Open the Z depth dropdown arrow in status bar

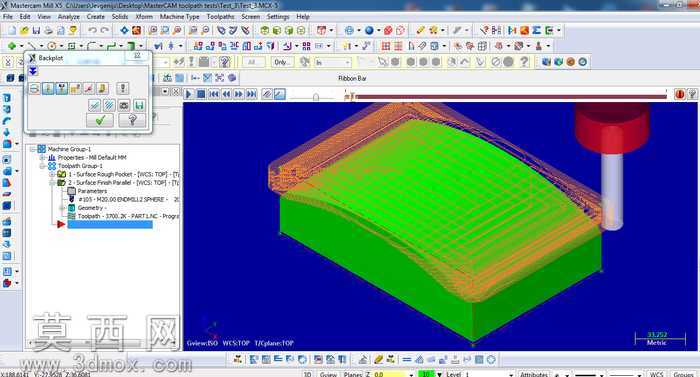[x=411, y=374]
